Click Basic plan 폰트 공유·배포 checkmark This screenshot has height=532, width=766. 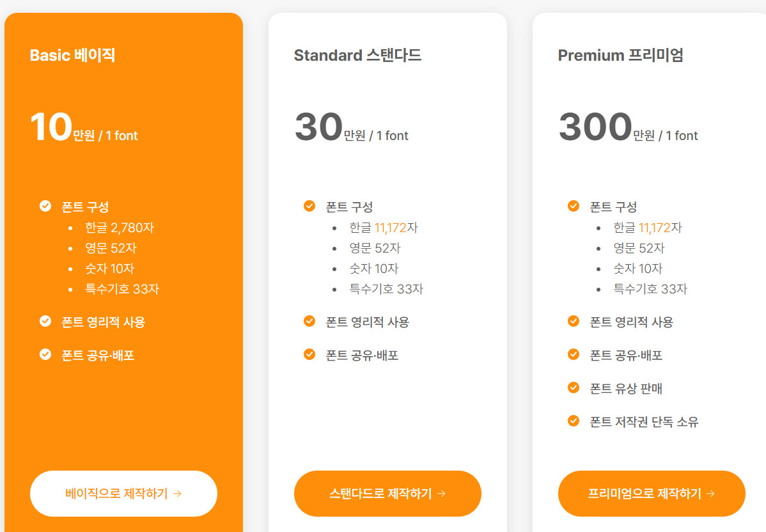(45, 354)
